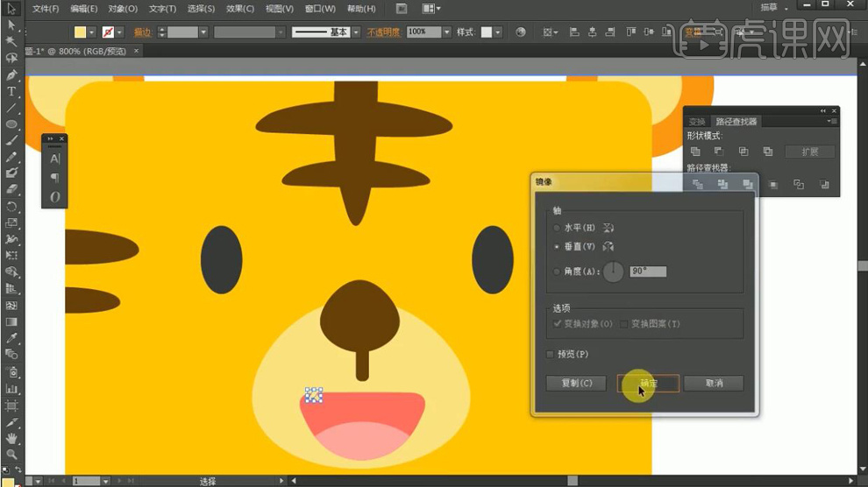Select Vertical axis radio button
The image size is (868, 487).
click(x=557, y=246)
